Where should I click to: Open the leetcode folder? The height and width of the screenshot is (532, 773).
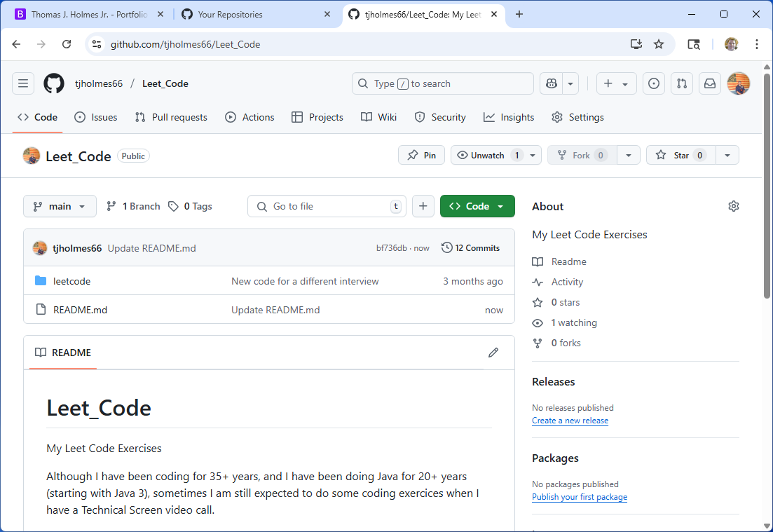click(72, 281)
